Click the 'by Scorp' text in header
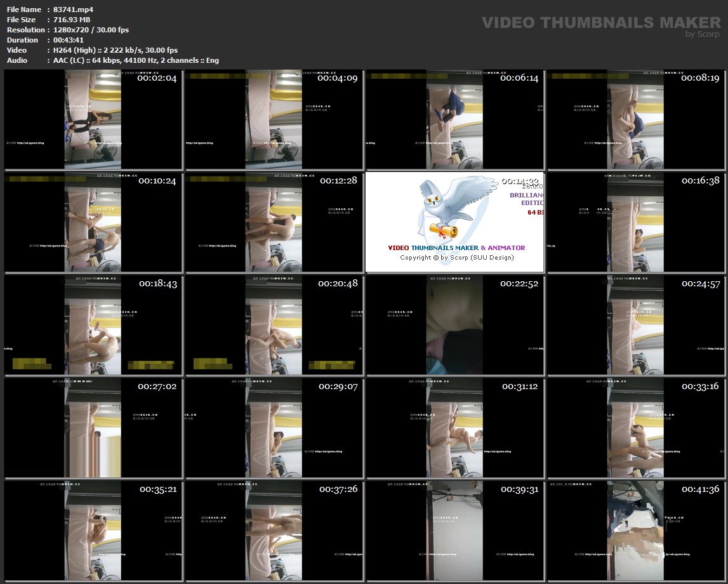Image resolution: width=728 pixels, height=584 pixels. (x=702, y=34)
